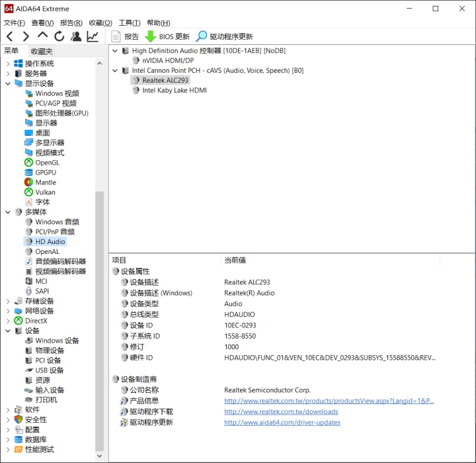Select the 数据库 database icon
The width and height of the screenshot is (476, 463).
coord(19,440)
